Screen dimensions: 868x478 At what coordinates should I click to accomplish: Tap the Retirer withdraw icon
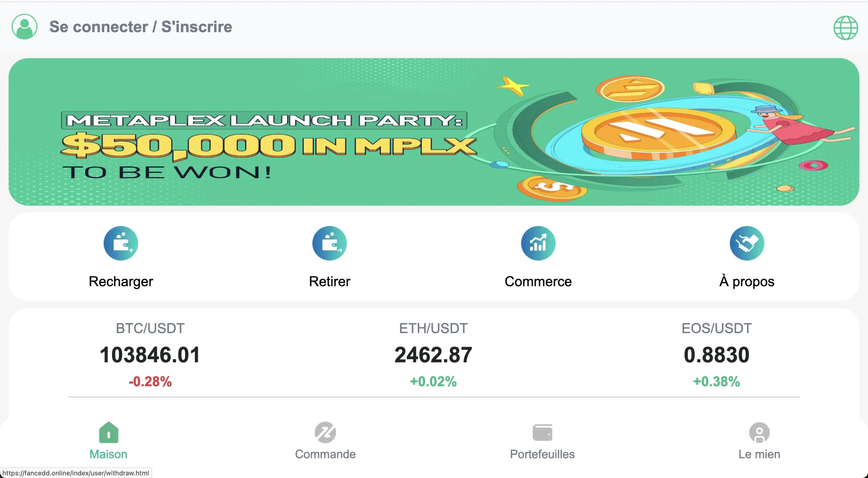pyautogui.click(x=330, y=243)
